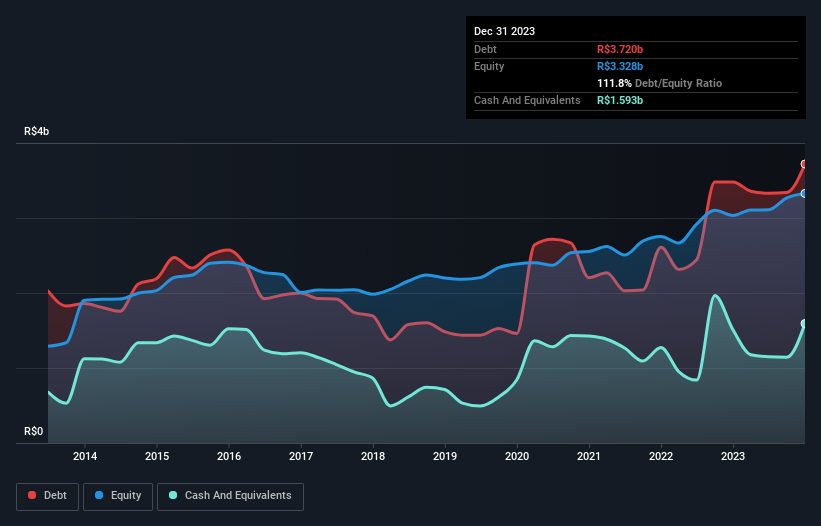The width and height of the screenshot is (821, 526).
Task: Toggle the Cash And Equivalents legend button
Action: 230,496
